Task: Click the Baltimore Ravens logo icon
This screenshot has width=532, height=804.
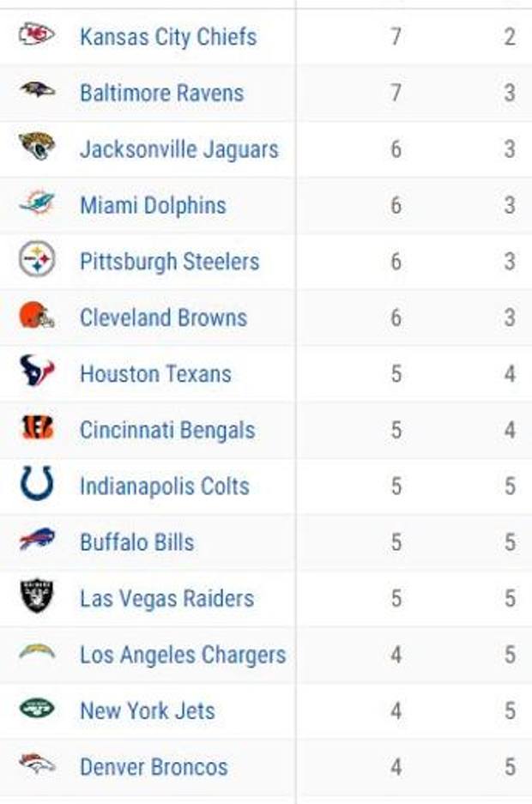Action: point(37,89)
